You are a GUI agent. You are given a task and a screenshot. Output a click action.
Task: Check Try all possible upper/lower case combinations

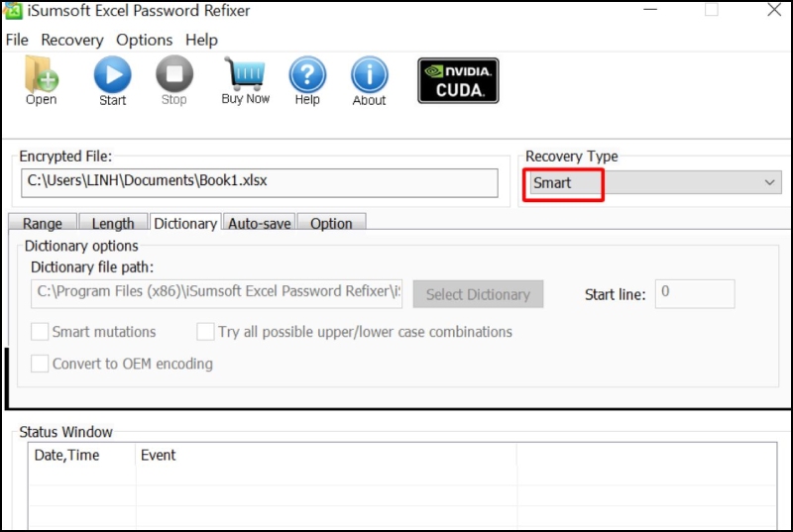(x=205, y=332)
